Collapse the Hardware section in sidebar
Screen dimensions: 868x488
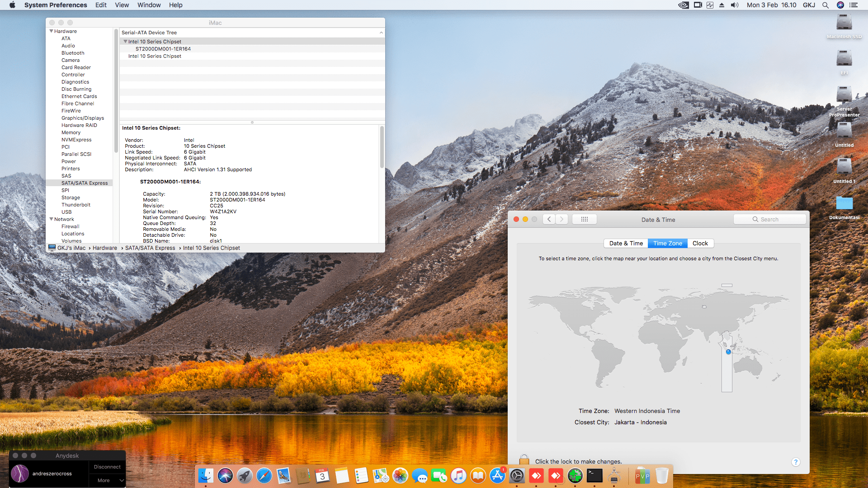pyautogui.click(x=51, y=31)
